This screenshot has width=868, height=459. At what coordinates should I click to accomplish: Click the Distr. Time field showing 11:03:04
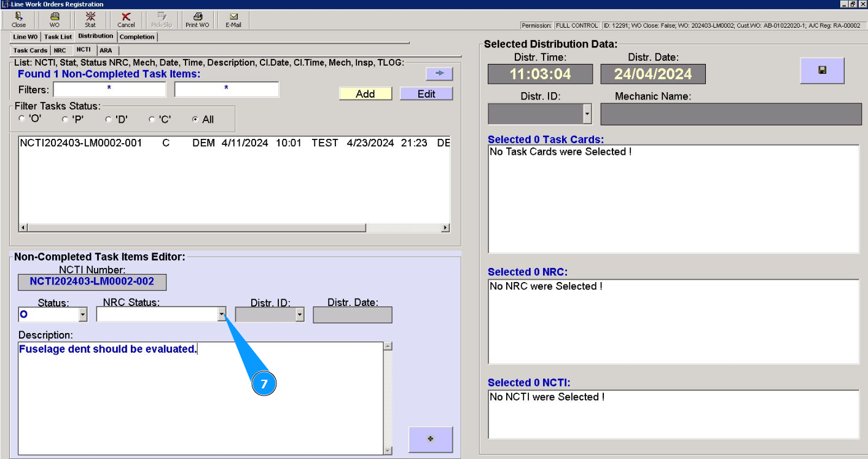tap(541, 74)
